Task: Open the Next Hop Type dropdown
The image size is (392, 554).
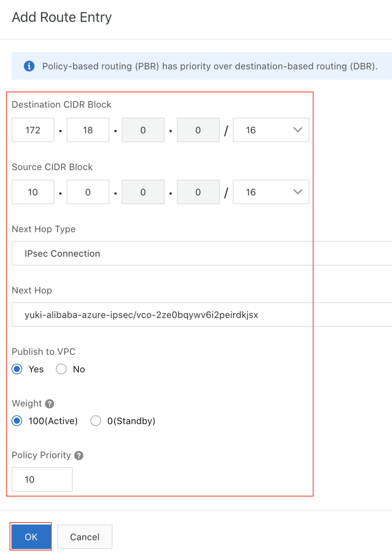Action: (x=201, y=253)
